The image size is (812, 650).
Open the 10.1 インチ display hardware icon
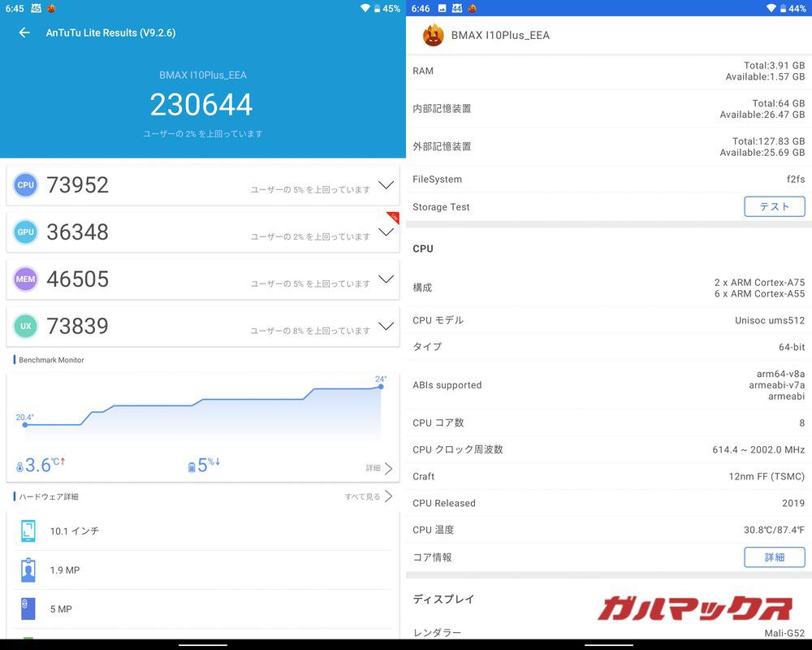(x=28, y=531)
